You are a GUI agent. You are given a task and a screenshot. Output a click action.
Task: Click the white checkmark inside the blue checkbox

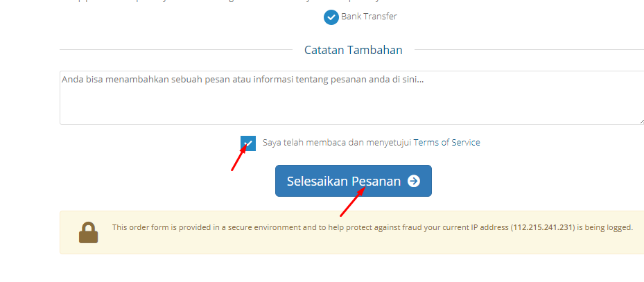pos(248,143)
